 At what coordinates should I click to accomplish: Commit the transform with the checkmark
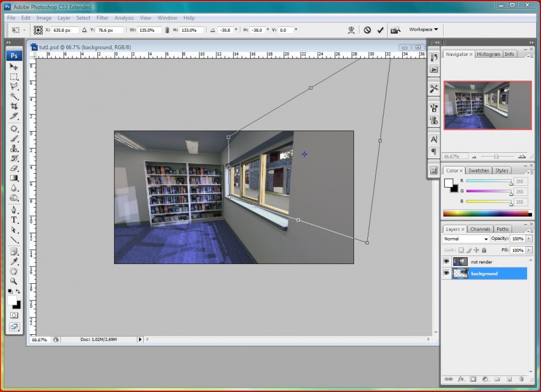(x=381, y=29)
